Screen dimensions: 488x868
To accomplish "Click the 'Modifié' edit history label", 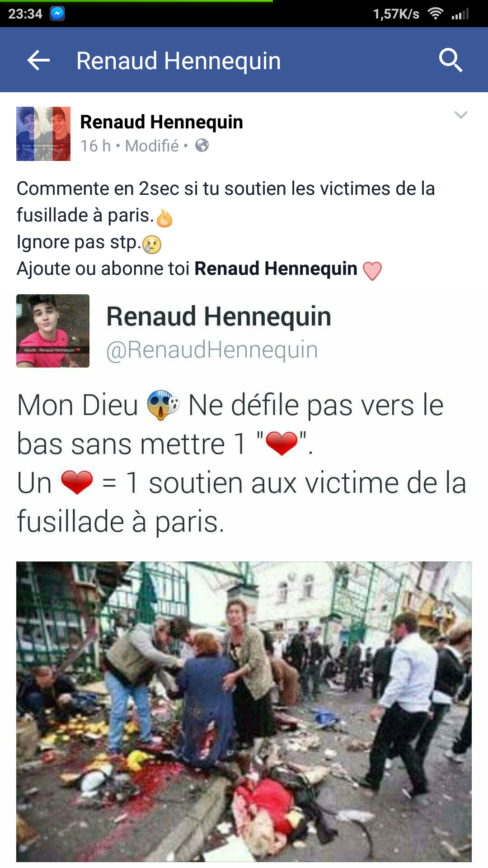I will point(152,146).
